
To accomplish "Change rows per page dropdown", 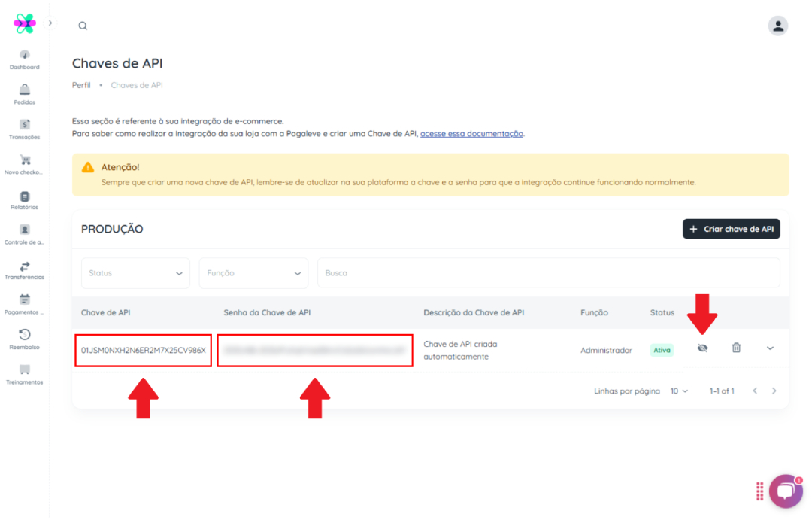I will [x=679, y=391].
